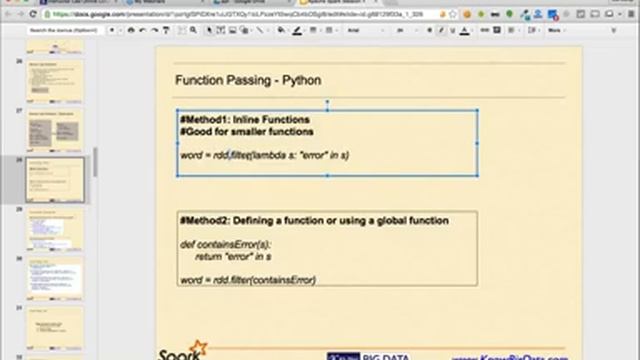This screenshot has width=640, height=360.
Task: Undo the last action
Action: pyautogui.click(x=142, y=30)
